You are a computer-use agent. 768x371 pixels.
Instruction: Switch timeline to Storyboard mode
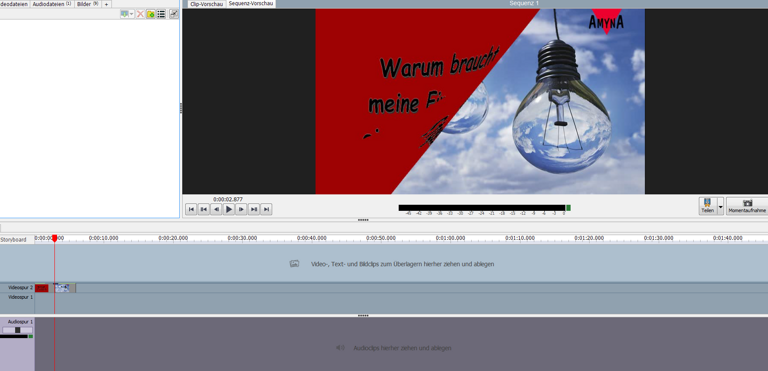tap(13, 240)
